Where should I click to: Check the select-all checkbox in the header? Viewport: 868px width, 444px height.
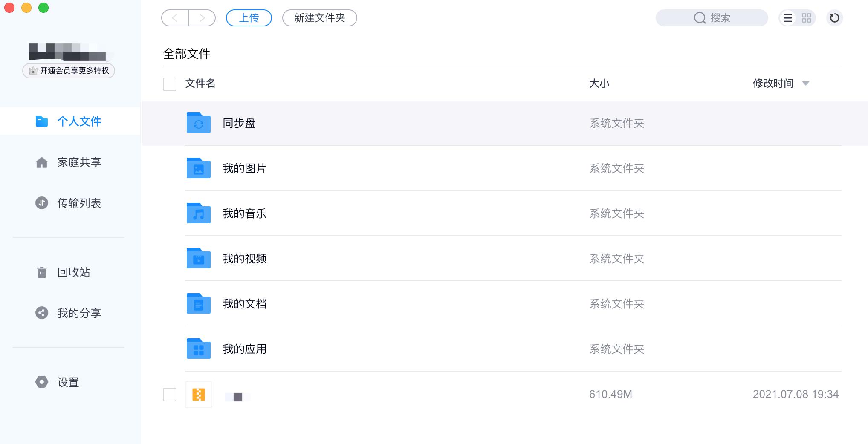[169, 85]
